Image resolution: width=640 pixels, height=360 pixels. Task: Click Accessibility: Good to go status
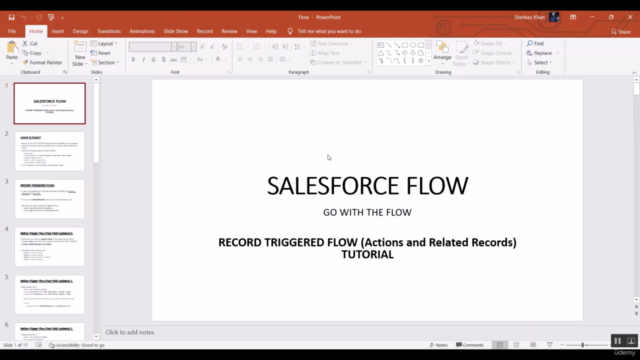coord(77,345)
